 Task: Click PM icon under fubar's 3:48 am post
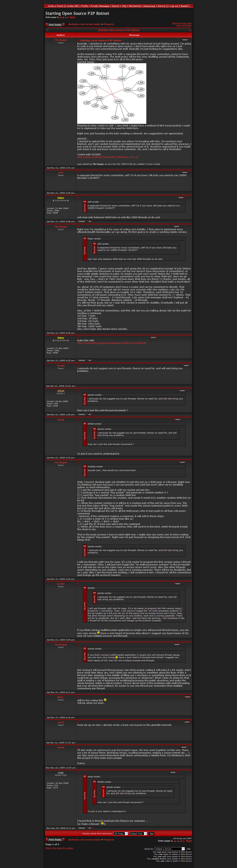[90, 221]
